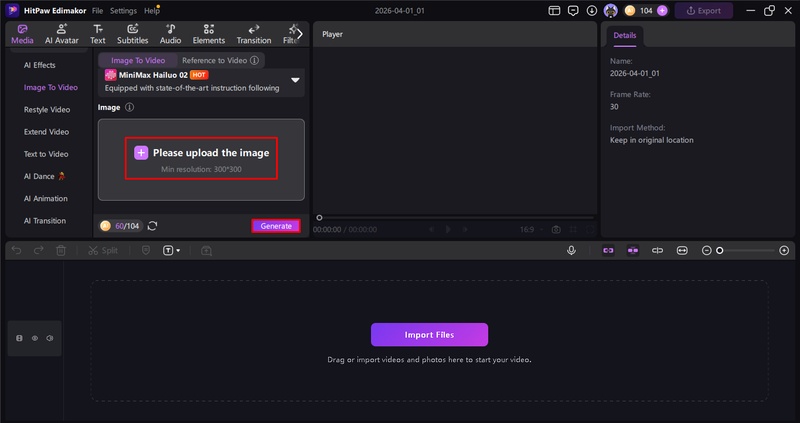Switch to Reference to Video tab
Viewport: 800px width, 423px height.
point(220,60)
